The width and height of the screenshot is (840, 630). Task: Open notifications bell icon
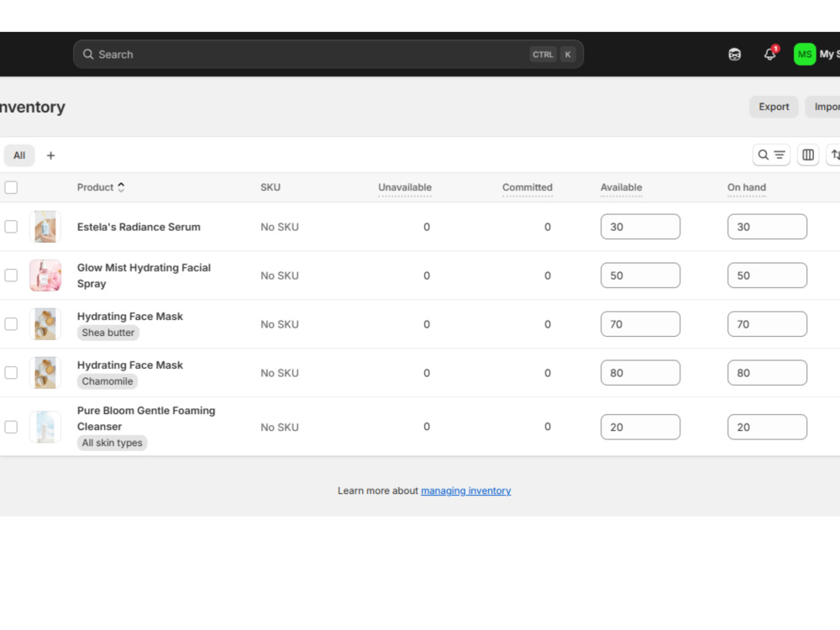(x=770, y=54)
